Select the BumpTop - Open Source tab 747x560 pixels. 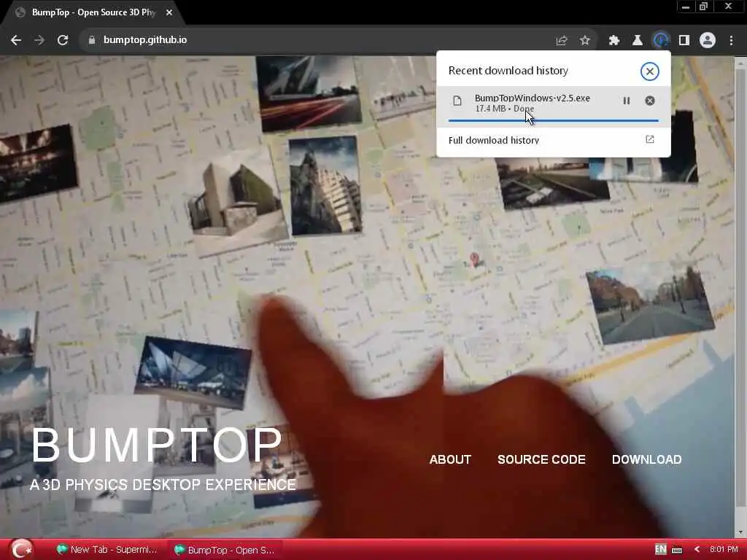(93, 12)
